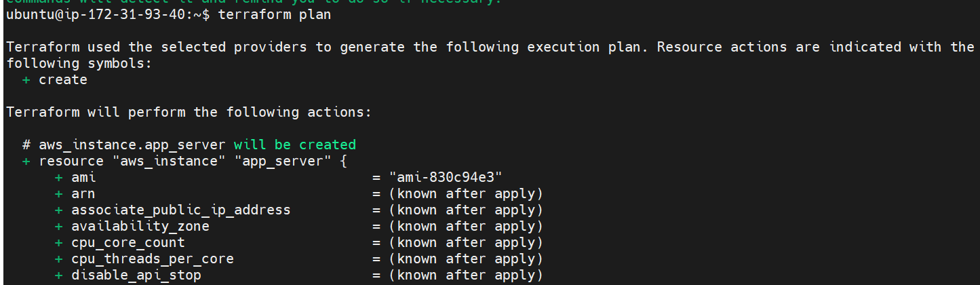Click the plus beside associate_public_ip_address
The width and height of the screenshot is (980, 285).
coord(59,210)
